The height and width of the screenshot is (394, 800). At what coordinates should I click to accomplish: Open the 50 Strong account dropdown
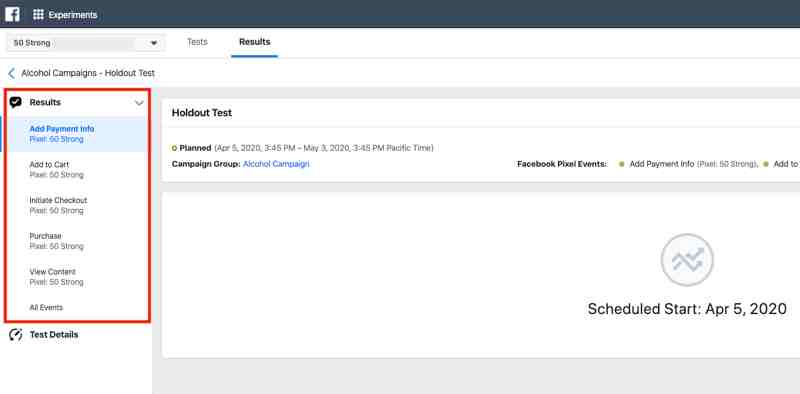(x=86, y=43)
